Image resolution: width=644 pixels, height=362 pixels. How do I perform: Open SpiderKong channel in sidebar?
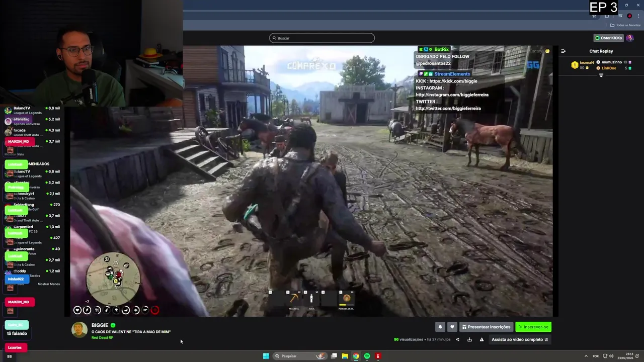point(32,207)
